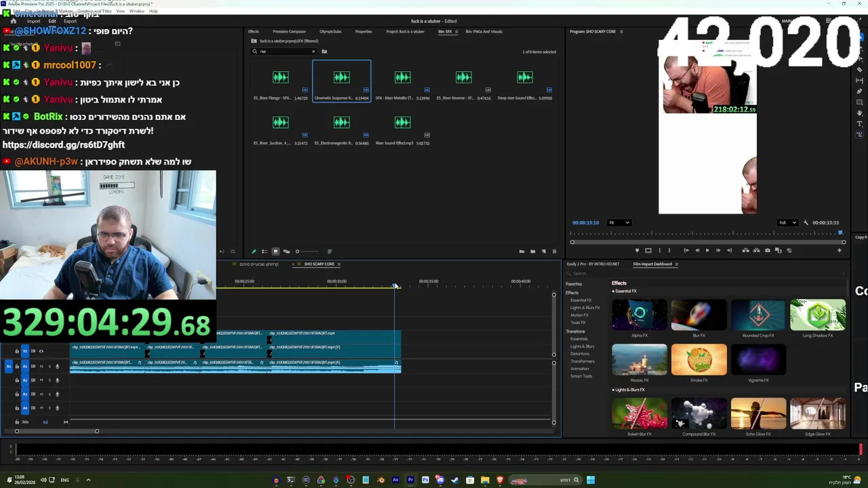
Task: Click the find-in-bin folder icon next to search
Action: coord(324,52)
